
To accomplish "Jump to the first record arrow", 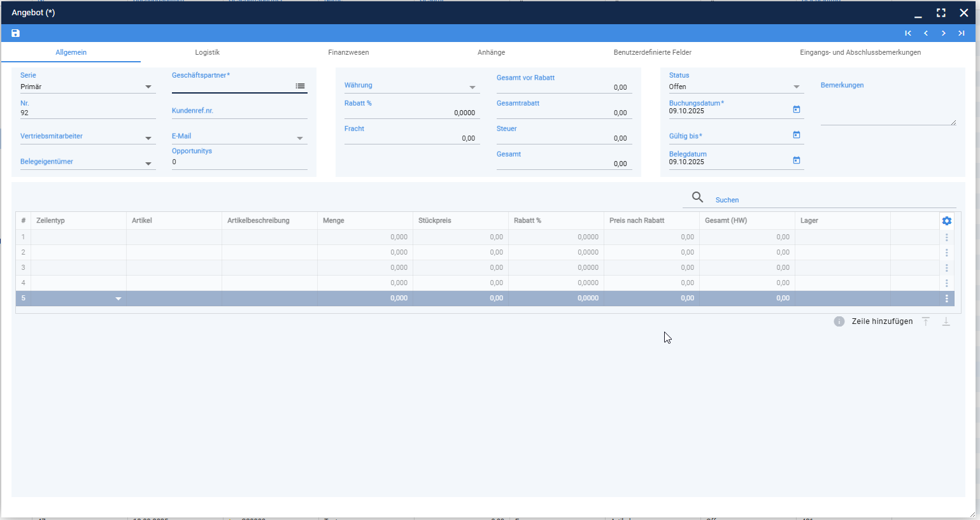I will [908, 33].
